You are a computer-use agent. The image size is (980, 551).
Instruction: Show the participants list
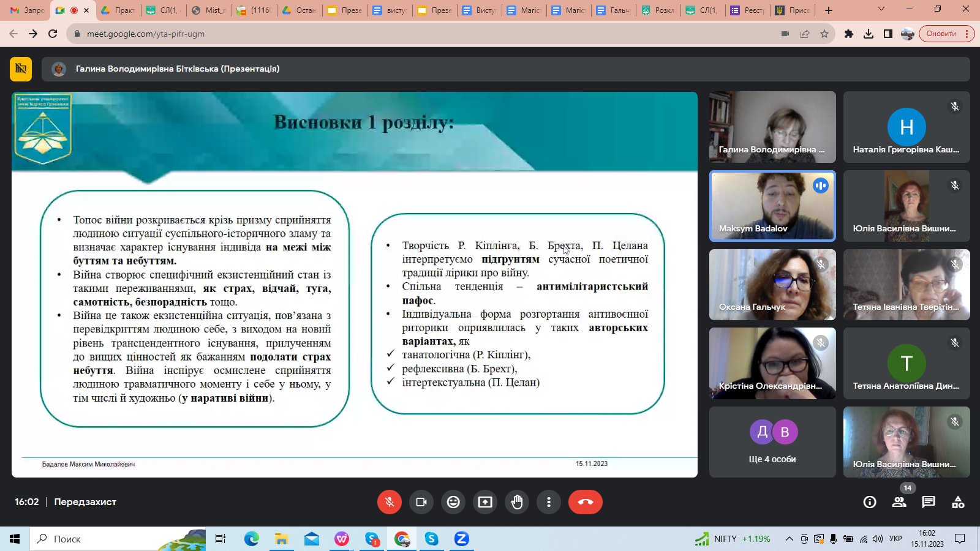click(899, 503)
